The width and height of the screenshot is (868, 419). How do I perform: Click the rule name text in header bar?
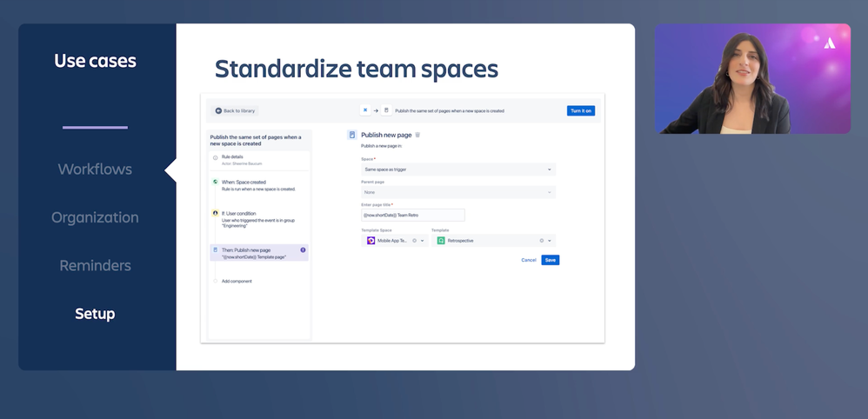[450, 110]
